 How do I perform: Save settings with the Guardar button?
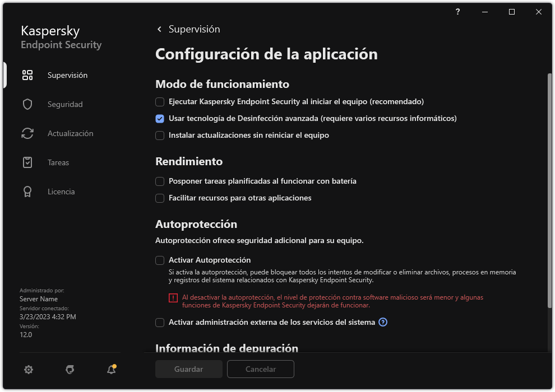(x=188, y=369)
